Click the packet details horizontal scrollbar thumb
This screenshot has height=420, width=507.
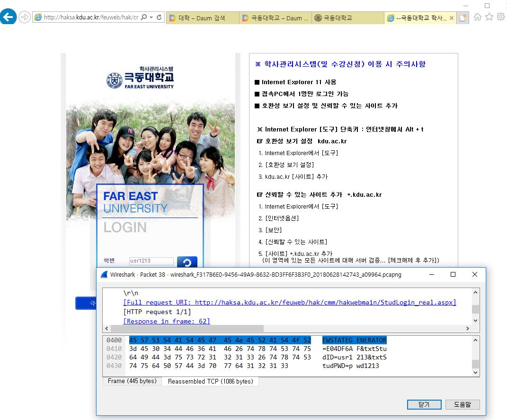click(x=187, y=329)
